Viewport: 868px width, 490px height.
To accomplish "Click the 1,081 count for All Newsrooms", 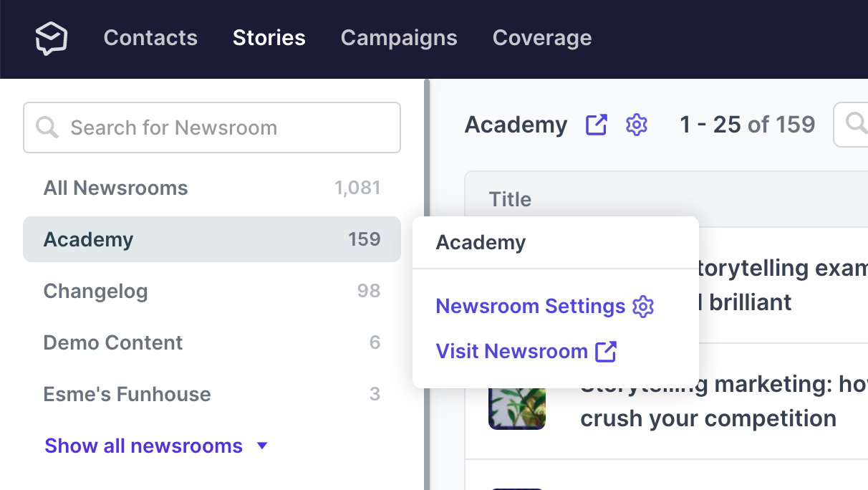I will pyautogui.click(x=357, y=188).
